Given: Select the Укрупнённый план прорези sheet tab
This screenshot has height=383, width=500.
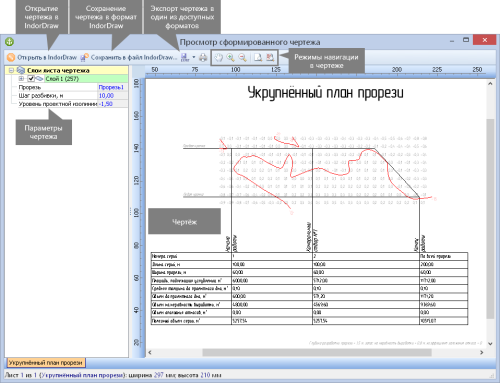Looking at the screenshot, I should pos(46,363).
